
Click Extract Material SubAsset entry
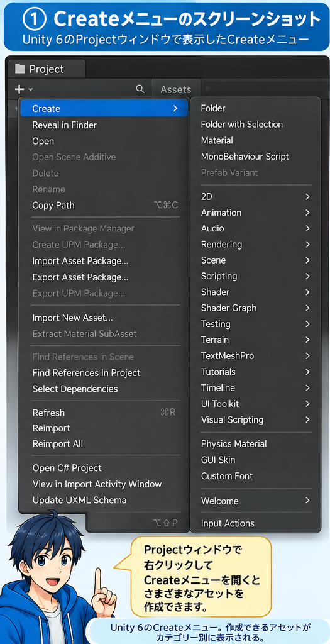point(105,334)
